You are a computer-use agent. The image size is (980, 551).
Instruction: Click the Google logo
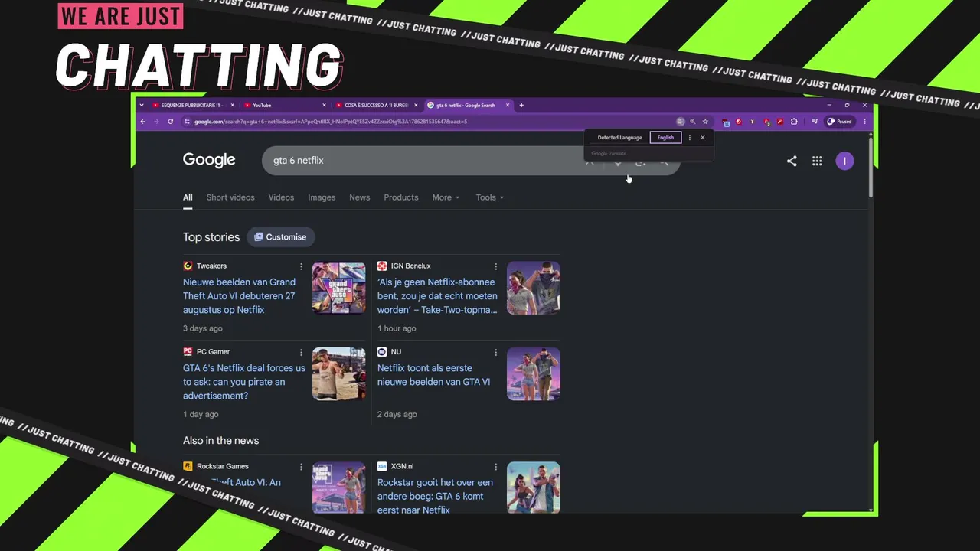pyautogui.click(x=209, y=160)
